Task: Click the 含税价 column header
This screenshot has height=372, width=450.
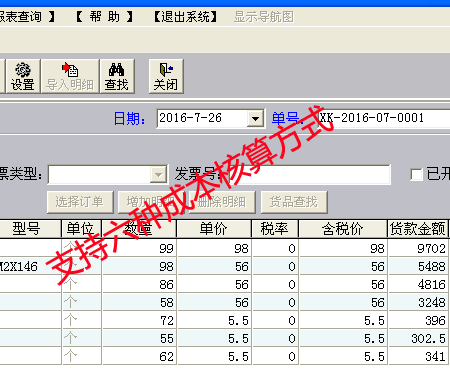Action: [343, 229]
